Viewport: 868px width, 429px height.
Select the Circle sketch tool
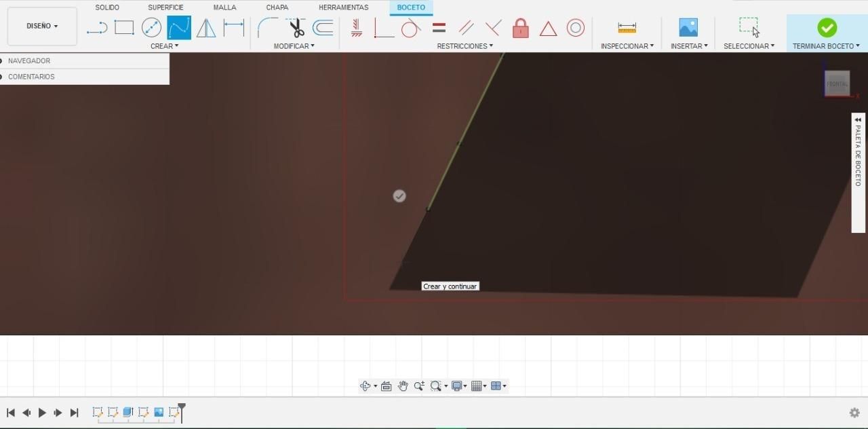(151, 28)
